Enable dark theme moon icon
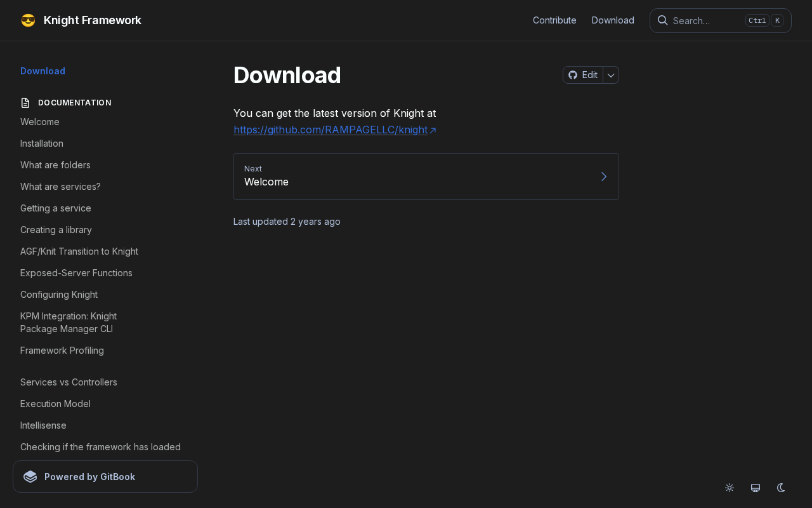The width and height of the screenshot is (812, 508). coord(781,488)
